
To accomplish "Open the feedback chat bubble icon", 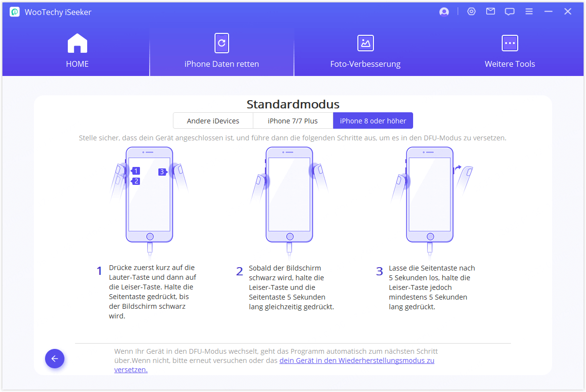I will point(509,12).
